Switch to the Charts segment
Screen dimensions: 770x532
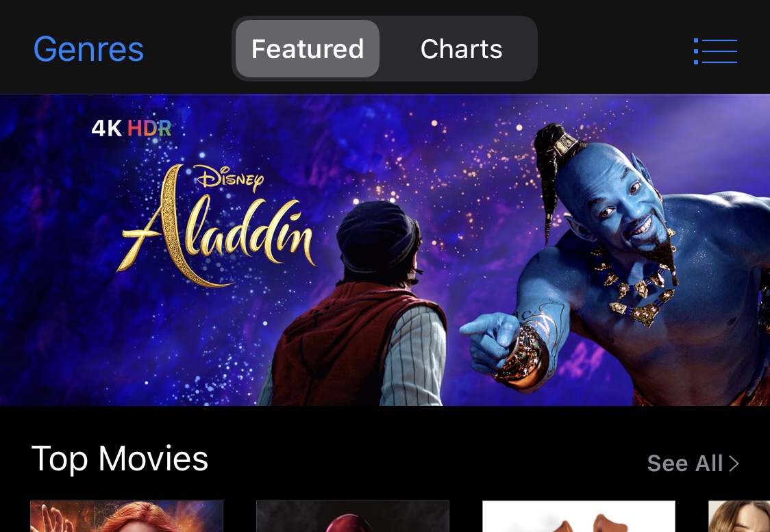[x=461, y=49]
